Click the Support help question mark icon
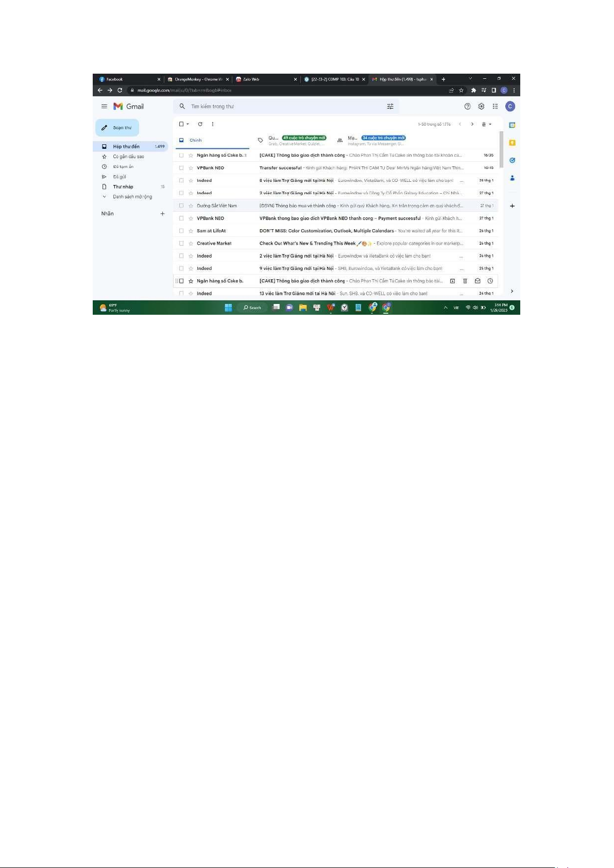The height and width of the screenshot is (868, 614). coord(467,107)
